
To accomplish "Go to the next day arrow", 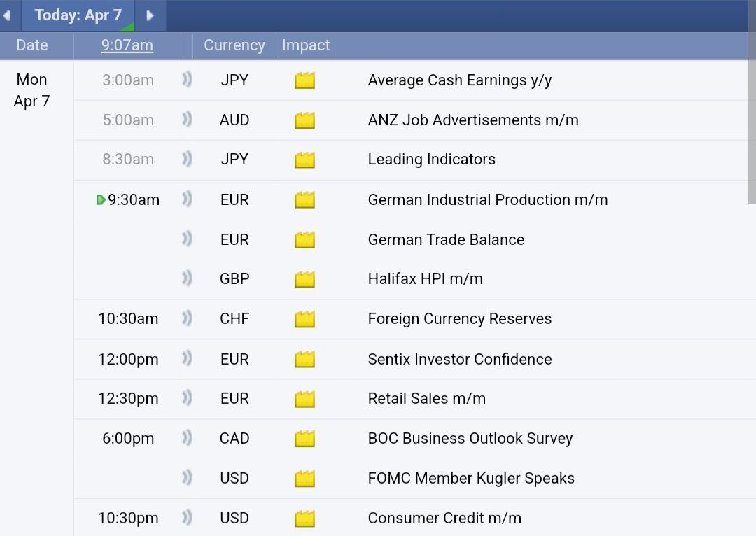I will tap(150, 15).
